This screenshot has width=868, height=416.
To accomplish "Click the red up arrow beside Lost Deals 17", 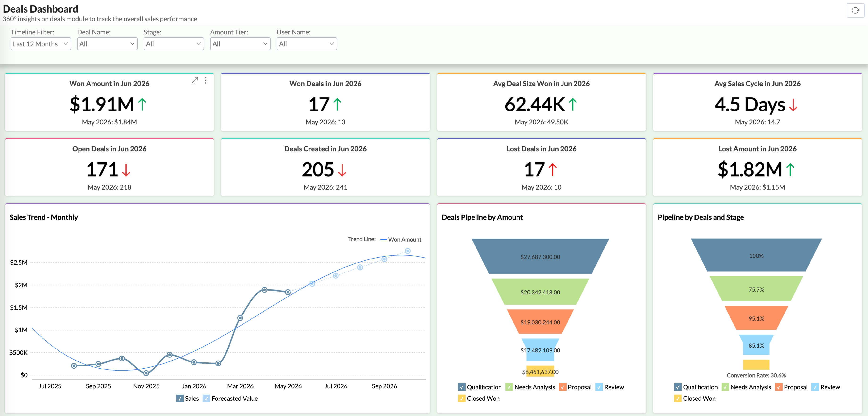I will pyautogui.click(x=553, y=169).
